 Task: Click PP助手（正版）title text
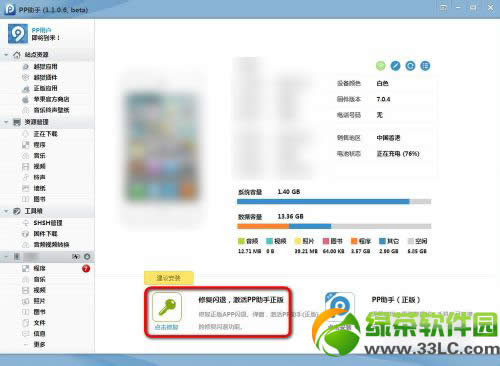tap(396, 300)
